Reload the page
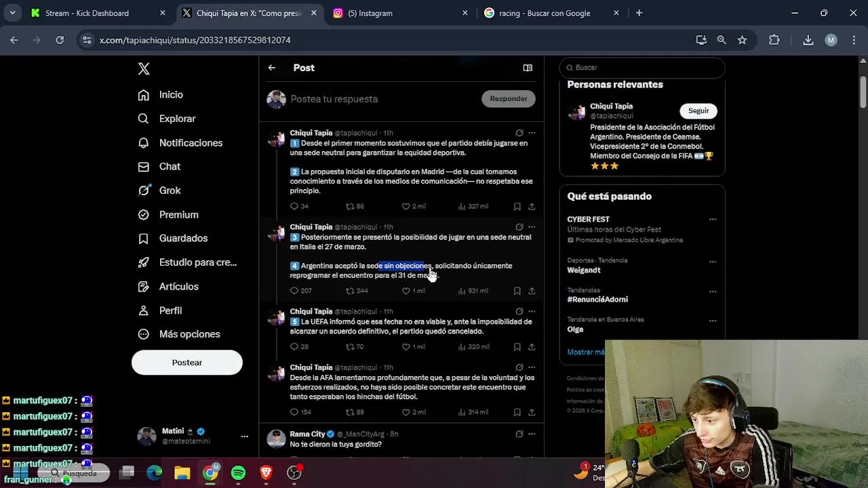Screen dimensions: 868x488 point(60,40)
